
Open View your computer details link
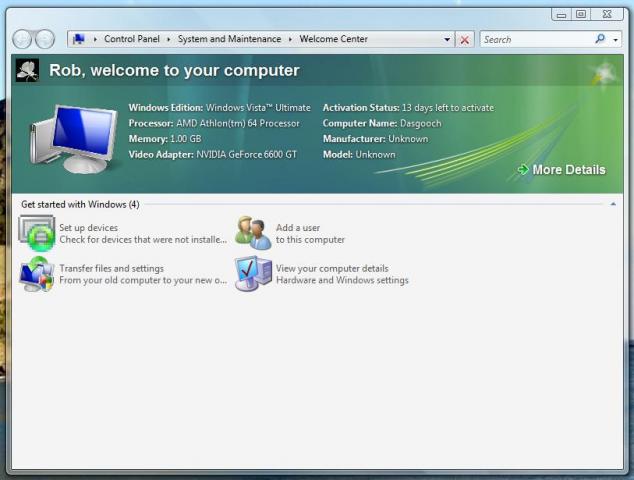pyautogui.click(x=332, y=269)
